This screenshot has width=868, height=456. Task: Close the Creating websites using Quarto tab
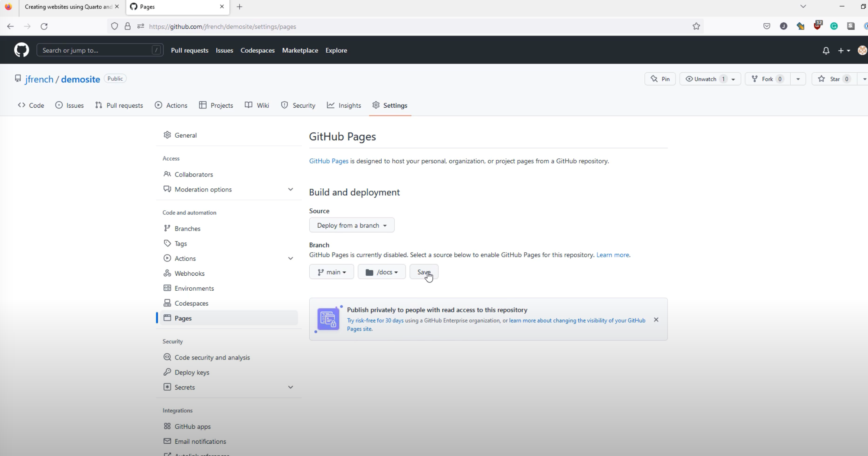click(x=117, y=7)
